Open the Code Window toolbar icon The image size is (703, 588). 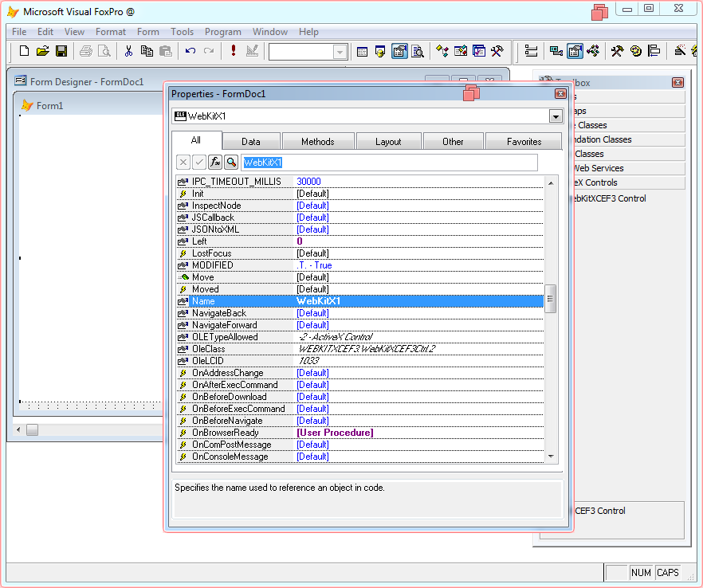594,52
